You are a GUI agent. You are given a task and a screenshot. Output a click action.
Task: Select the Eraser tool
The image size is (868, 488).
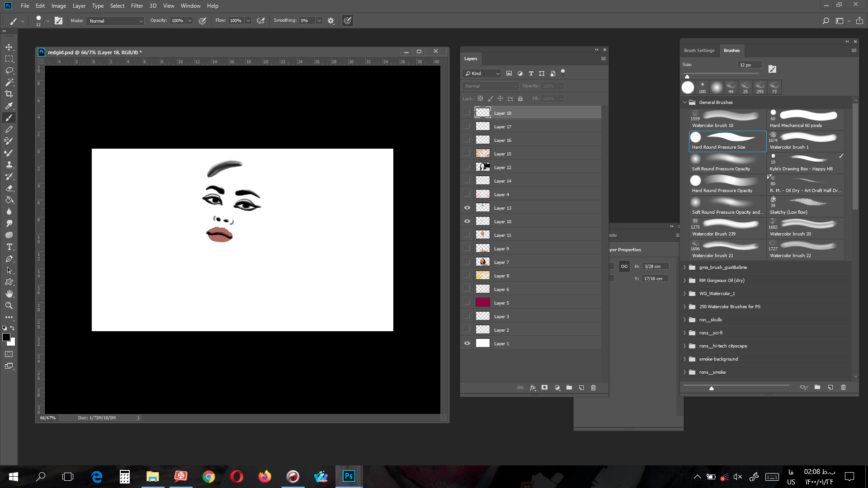pyautogui.click(x=9, y=188)
